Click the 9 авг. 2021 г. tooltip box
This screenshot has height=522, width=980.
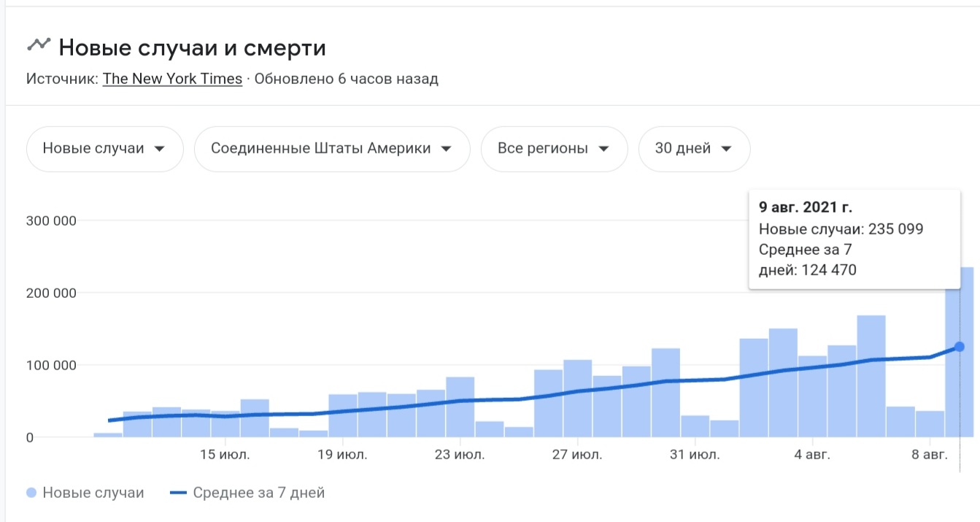point(854,239)
